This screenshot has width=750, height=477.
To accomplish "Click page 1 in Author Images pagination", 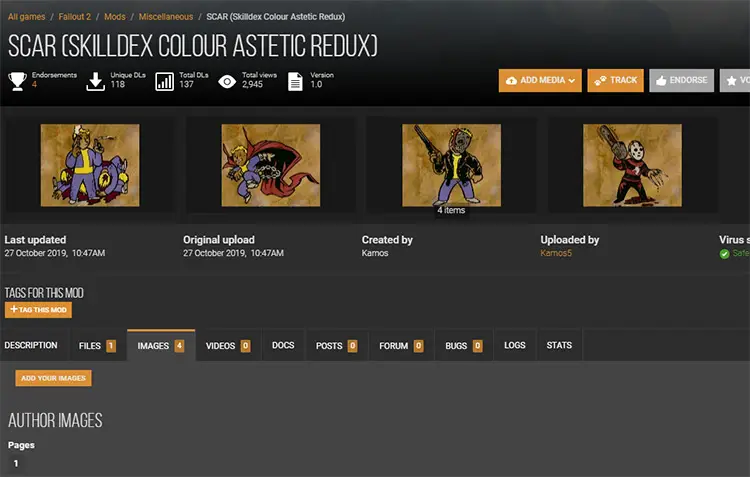I will click(x=16, y=463).
